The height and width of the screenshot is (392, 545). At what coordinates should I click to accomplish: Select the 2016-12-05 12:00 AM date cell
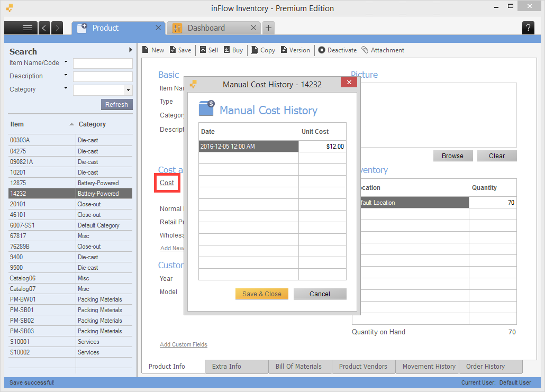(x=249, y=147)
